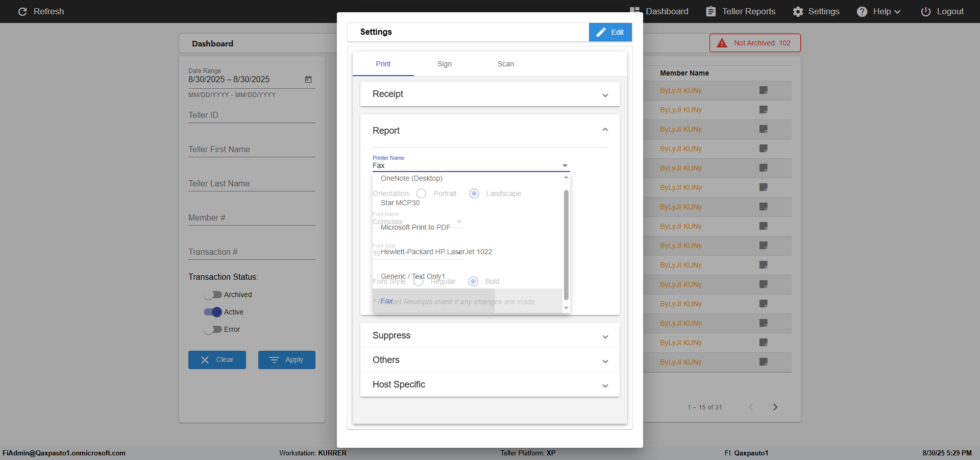Image resolution: width=980 pixels, height=460 pixels.
Task: Click the printer list scrollbar thumb
Action: click(x=566, y=245)
